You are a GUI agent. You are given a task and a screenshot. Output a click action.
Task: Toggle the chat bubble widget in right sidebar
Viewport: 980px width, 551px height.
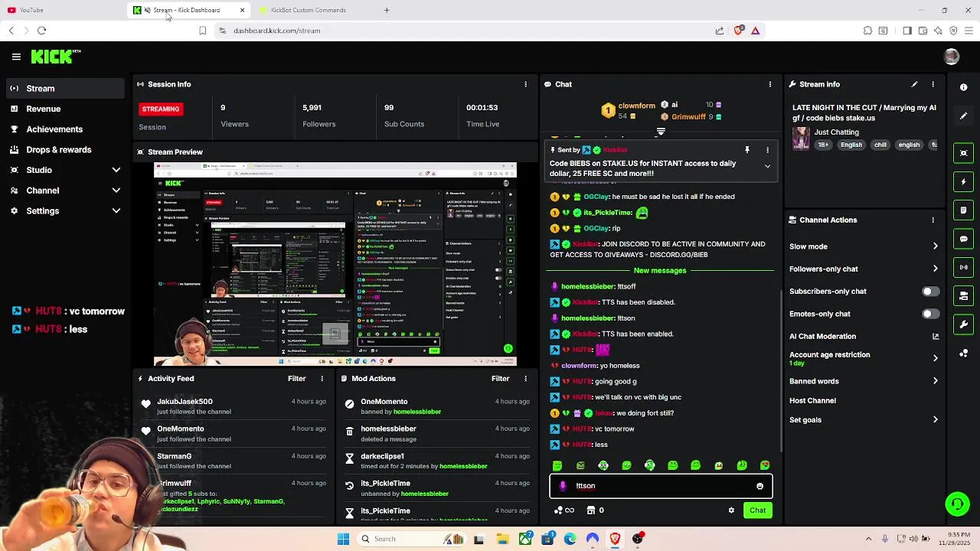coord(964,239)
